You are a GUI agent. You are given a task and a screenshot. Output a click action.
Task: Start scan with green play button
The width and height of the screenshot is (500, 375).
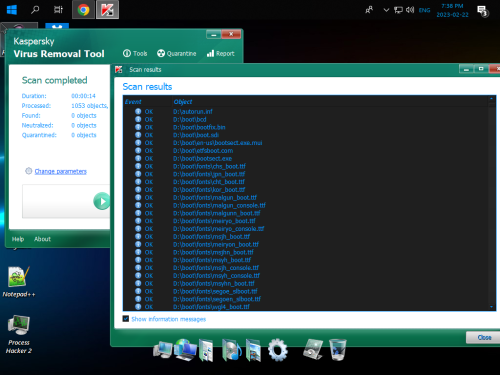click(x=102, y=201)
